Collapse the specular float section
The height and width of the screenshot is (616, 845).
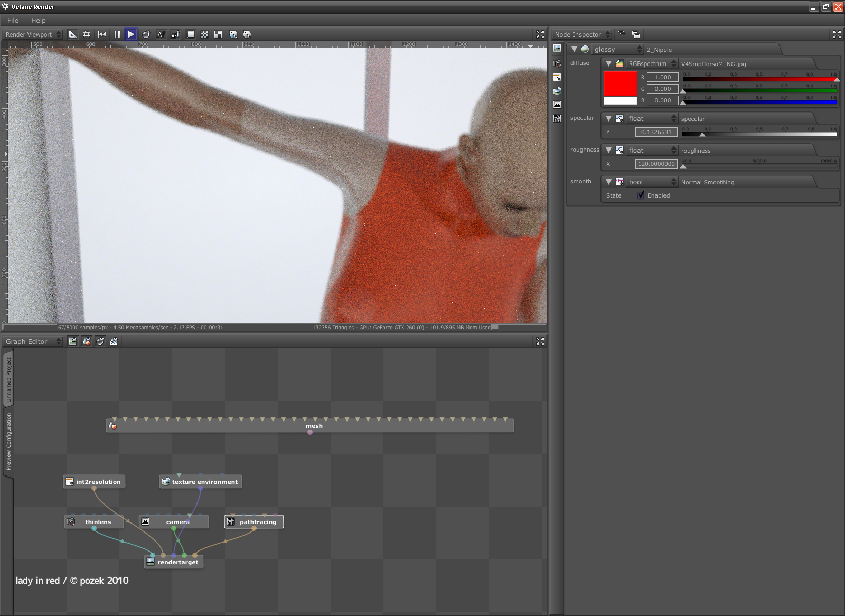tap(608, 118)
